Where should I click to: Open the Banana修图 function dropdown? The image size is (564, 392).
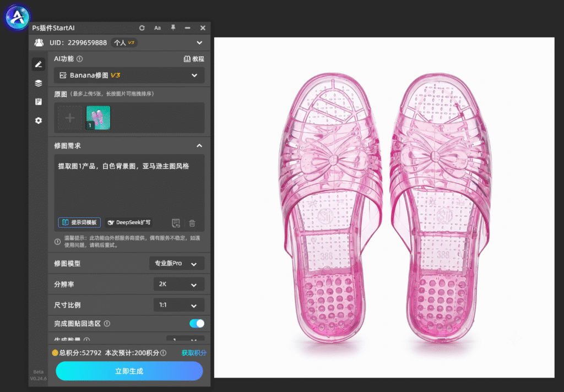pos(129,75)
